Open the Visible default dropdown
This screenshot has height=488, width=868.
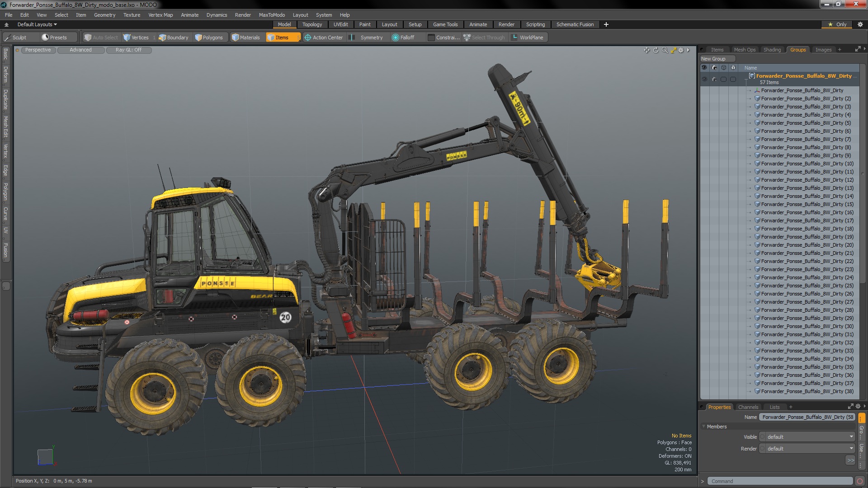810,437
